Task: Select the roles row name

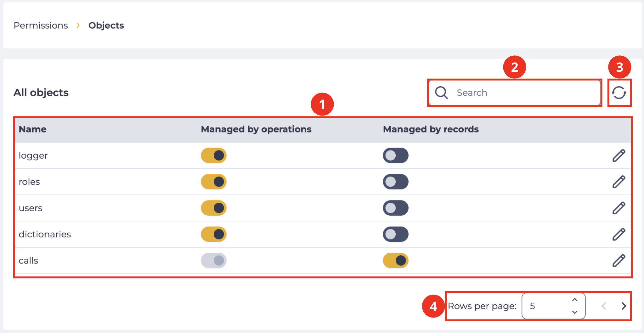Action: click(x=29, y=182)
